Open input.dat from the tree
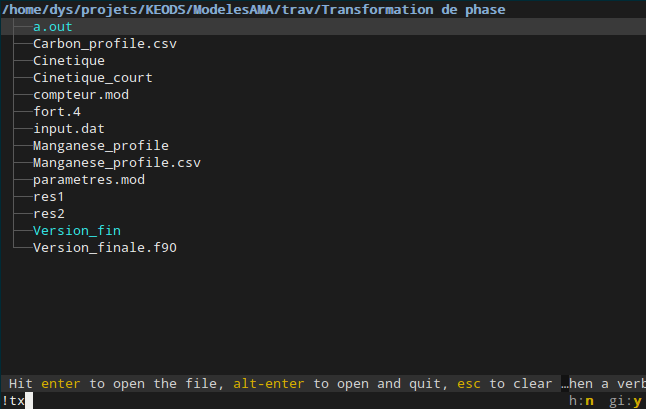This screenshot has width=646, height=409. [69, 129]
